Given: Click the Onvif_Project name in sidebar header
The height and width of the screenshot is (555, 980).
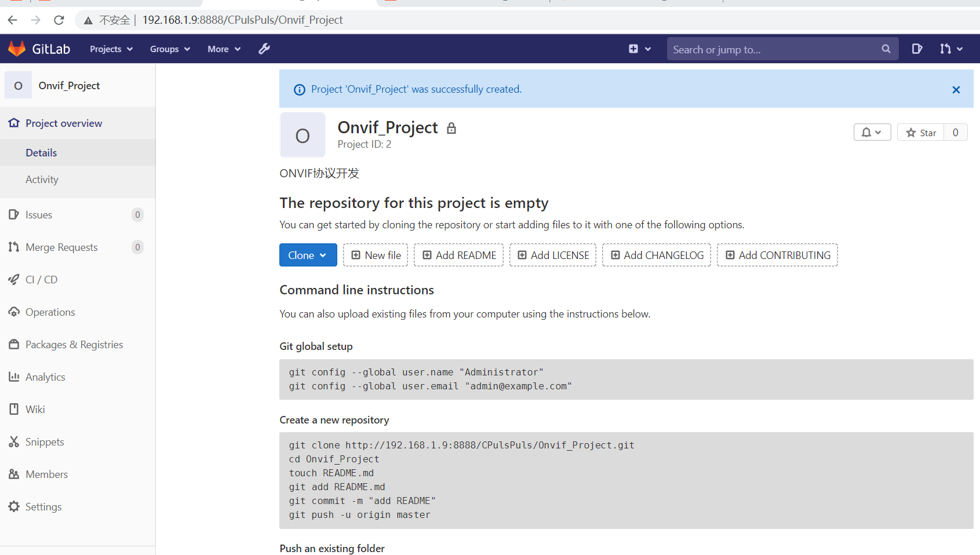Looking at the screenshot, I should pyautogui.click(x=69, y=86).
